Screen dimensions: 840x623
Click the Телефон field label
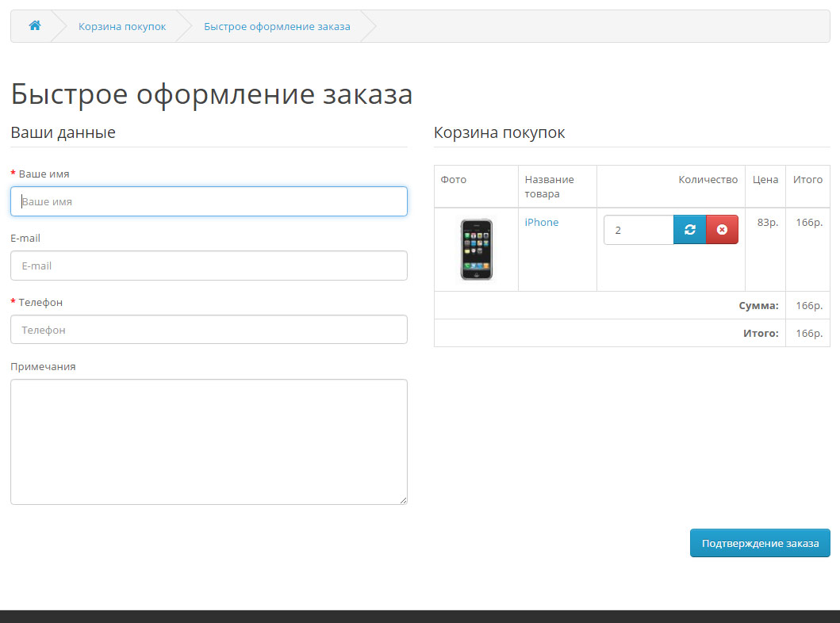coord(40,302)
